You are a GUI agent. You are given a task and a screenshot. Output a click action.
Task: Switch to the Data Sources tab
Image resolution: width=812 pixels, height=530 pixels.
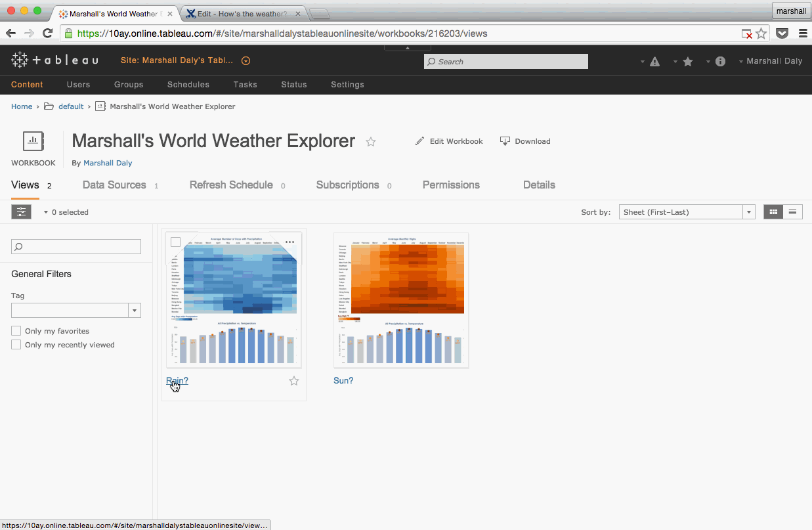(114, 185)
